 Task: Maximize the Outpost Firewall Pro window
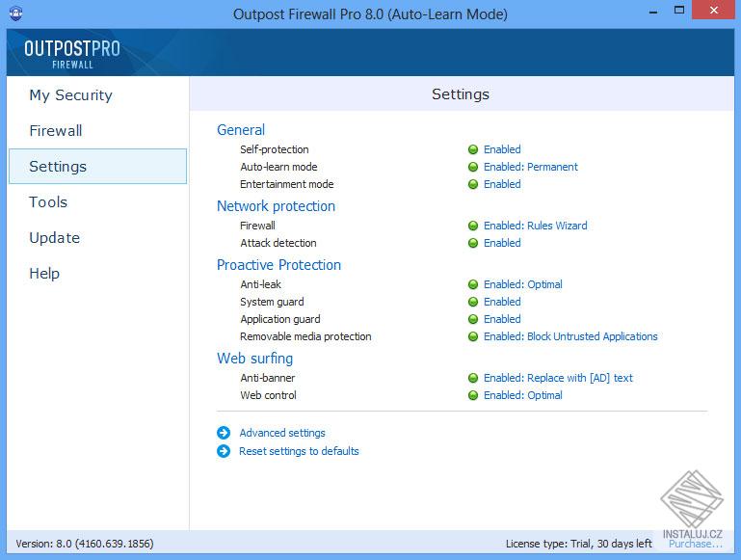tap(679, 10)
